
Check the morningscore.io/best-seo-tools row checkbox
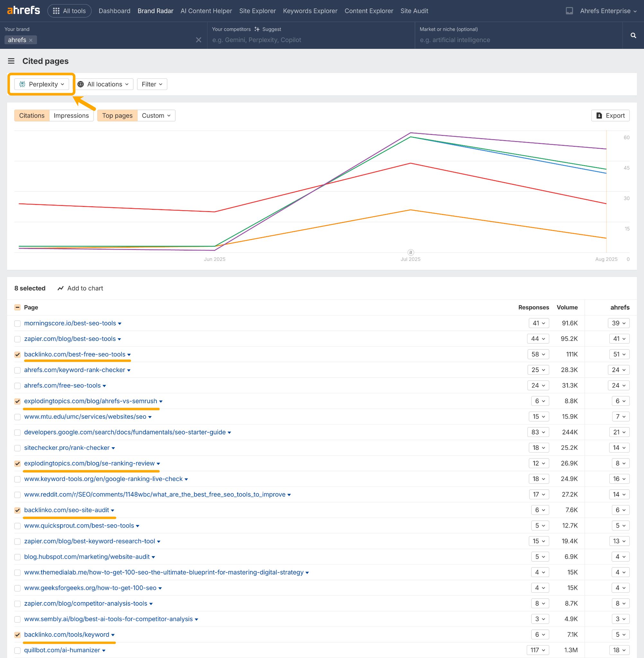pyautogui.click(x=17, y=324)
